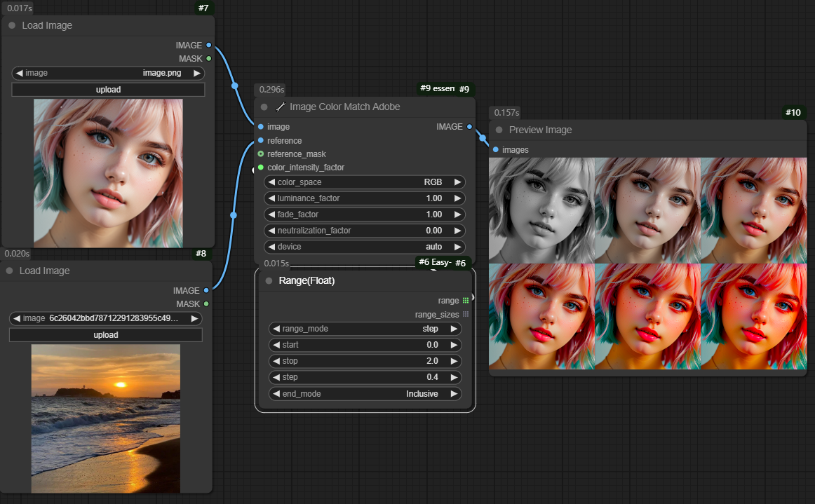815x504 pixels.
Task: Click the grayscale preview thumbnail
Action: click(541, 210)
